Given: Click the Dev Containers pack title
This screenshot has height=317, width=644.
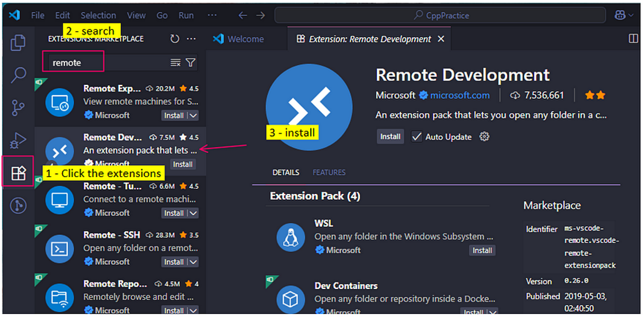Looking at the screenshot, I should point(346,286).
